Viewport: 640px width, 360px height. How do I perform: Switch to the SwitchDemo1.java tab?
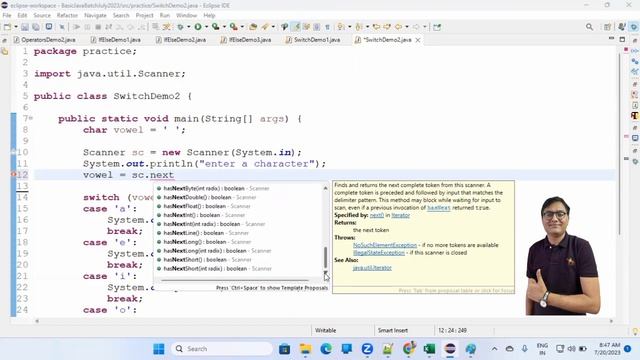pyautogui.click(x=313, y=40)
